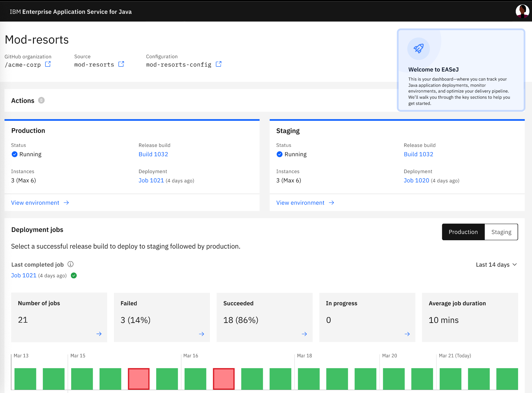Click the Succeeded 18 (86%) card

click(x=265, y=317)
